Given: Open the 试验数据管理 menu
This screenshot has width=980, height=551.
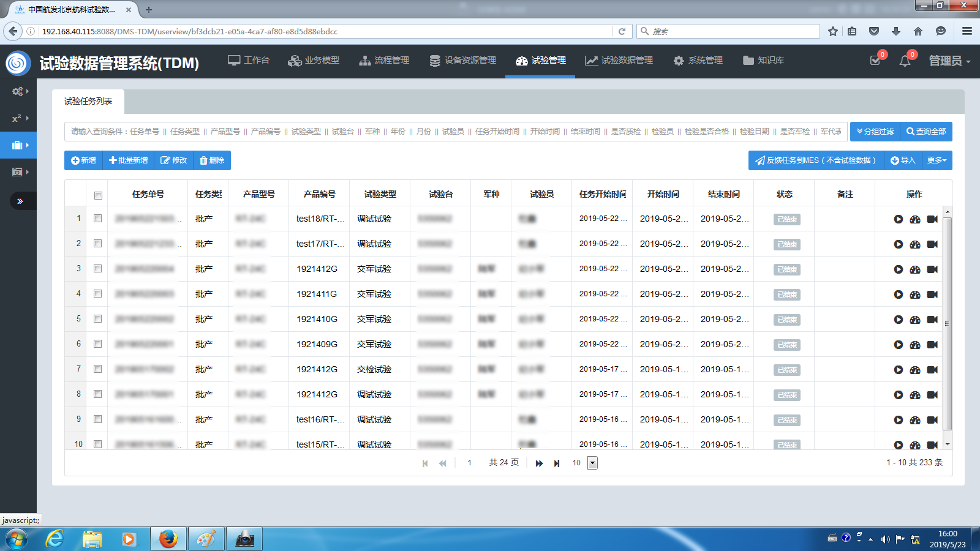Looking at the screenshot, I should (619, 61).
